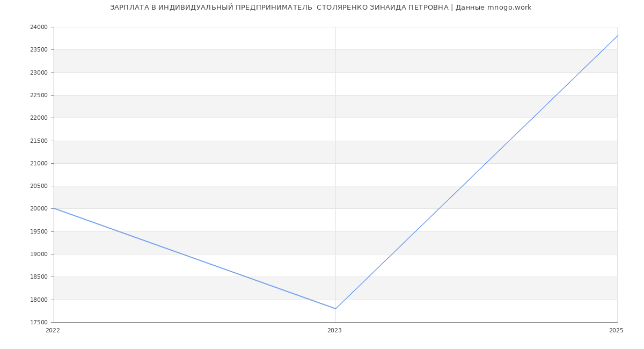Select the 21500 y-axis label

click(x=39, y=141)
